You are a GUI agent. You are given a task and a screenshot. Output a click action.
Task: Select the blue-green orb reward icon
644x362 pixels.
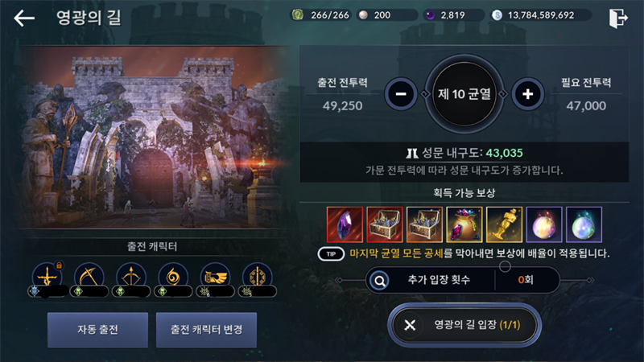click(x=584, y=224)
